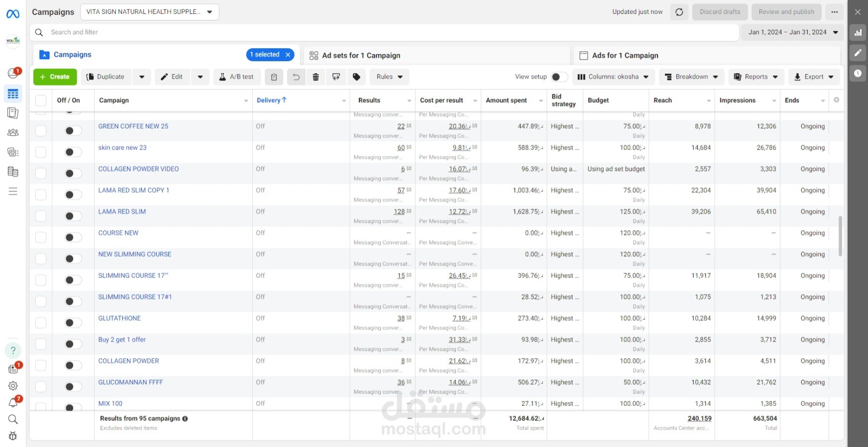Image resolution: width=868 pixels, height=447 pixels.
Task: Click the tag label toolbar icon
Action: (356, 77)
